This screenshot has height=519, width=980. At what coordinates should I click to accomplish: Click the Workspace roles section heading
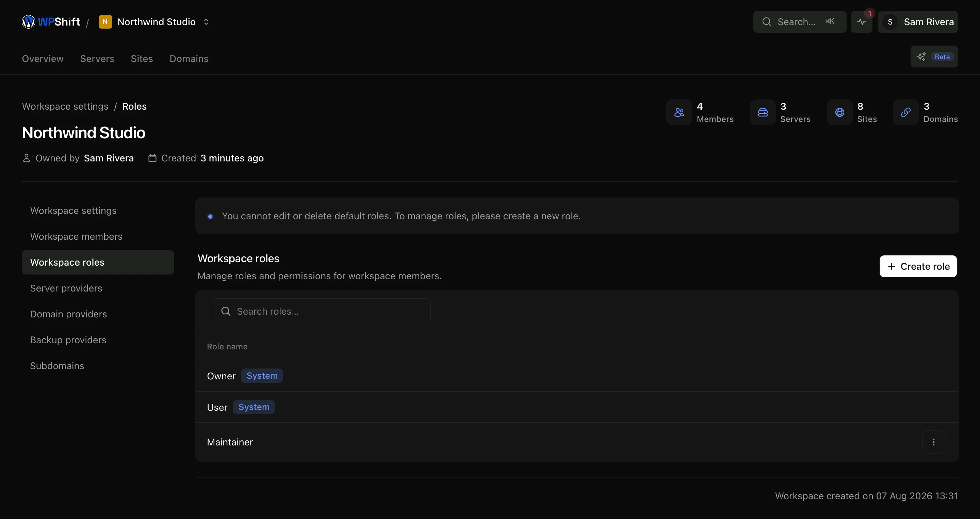pos(239,258)
